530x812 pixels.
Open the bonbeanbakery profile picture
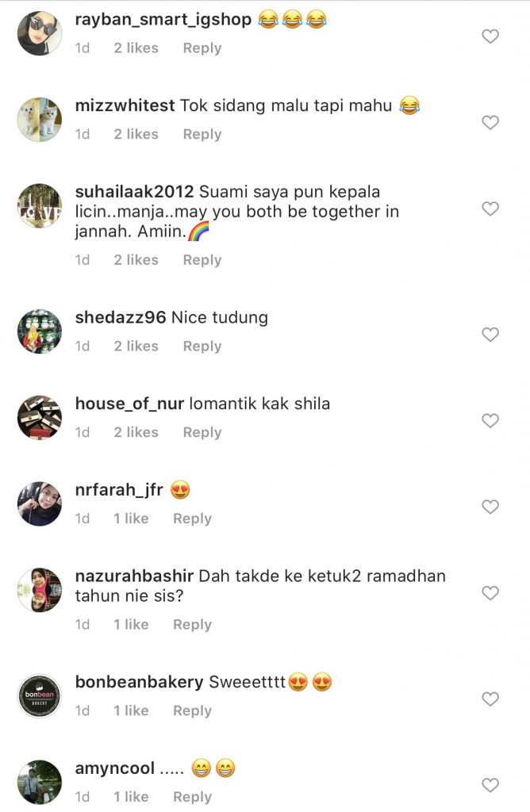[40, 696]
